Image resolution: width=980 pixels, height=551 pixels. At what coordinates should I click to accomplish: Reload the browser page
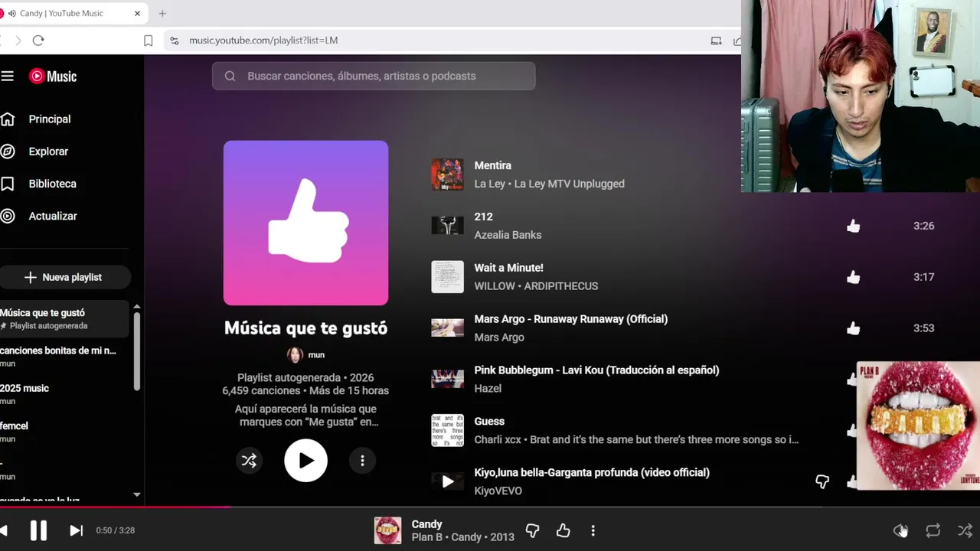pos(38,41)
